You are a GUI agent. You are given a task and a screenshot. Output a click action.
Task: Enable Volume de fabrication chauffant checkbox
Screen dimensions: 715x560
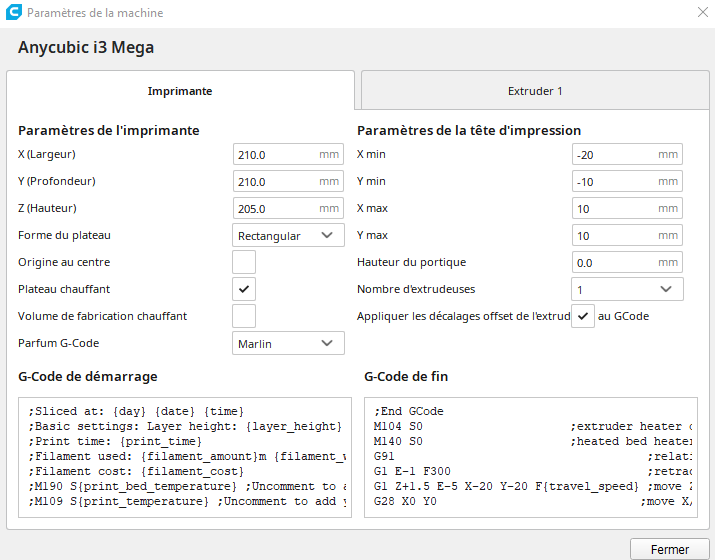point(244,316)
